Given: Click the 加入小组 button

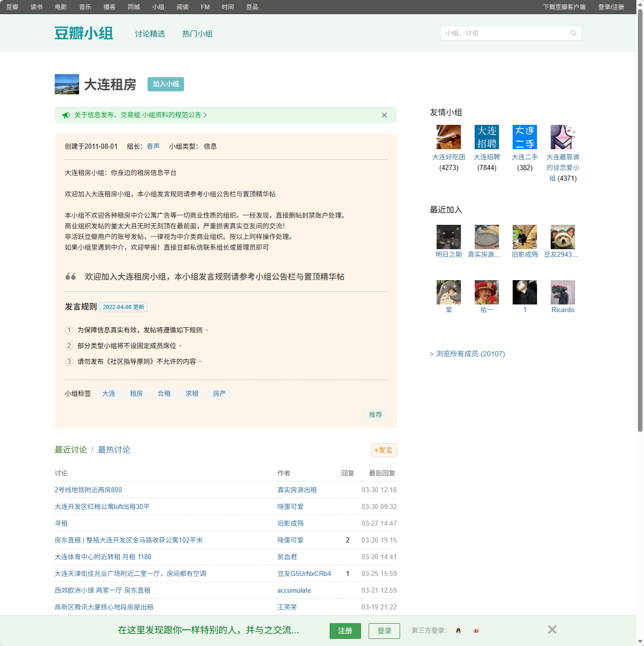Looking at the screenshot, I should click(165, 84).
